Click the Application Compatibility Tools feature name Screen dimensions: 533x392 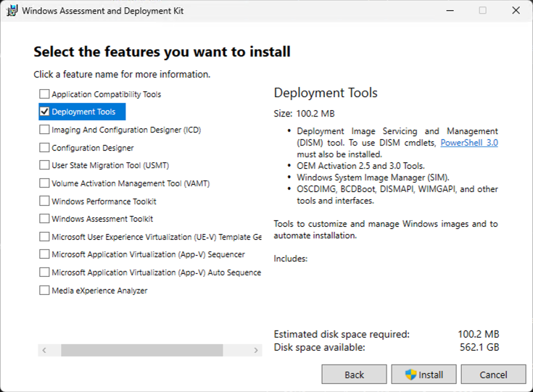[x=107, y=94]
